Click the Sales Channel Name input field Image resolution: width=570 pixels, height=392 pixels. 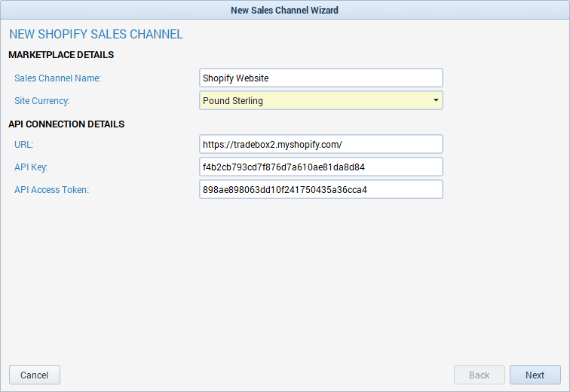pos(321,78)
